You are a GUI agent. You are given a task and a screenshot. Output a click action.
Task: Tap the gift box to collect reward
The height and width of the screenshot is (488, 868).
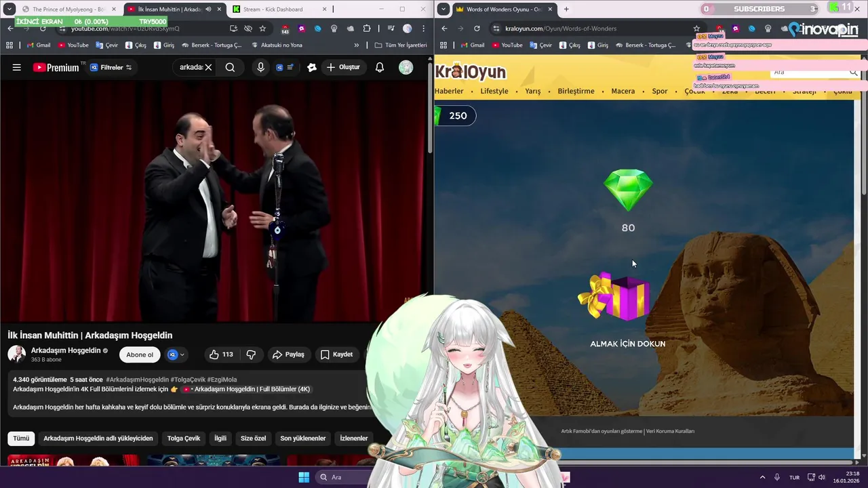(616, 297)
